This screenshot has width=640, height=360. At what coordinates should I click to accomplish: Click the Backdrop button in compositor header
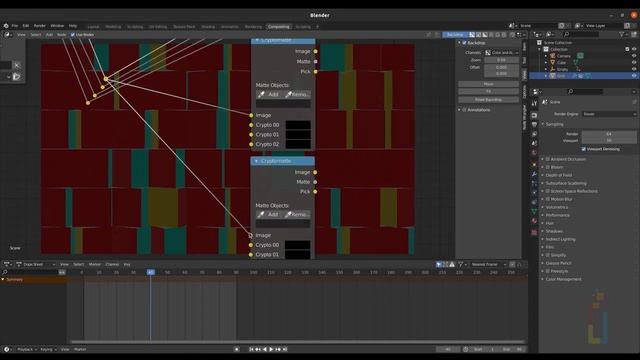point(455,35)
